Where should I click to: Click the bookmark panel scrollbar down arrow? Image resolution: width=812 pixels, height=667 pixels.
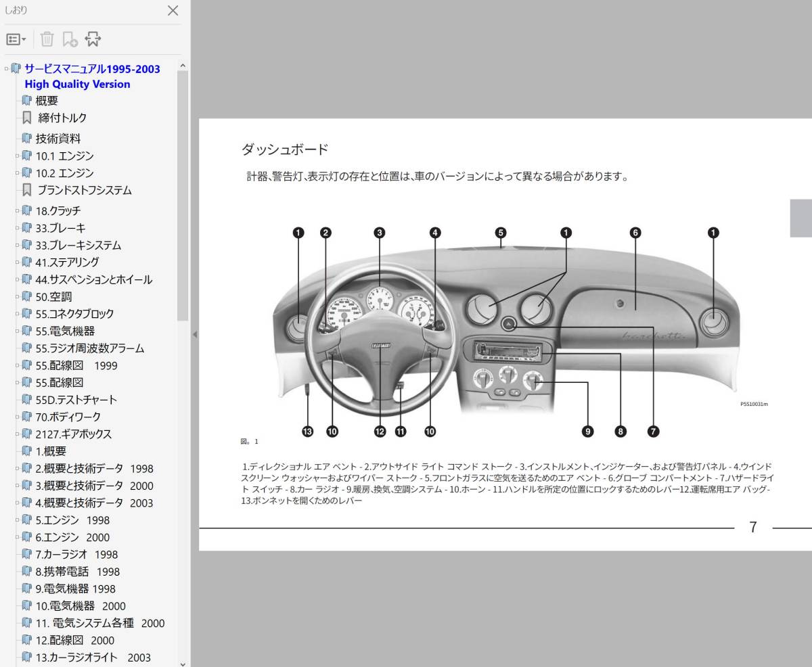tap(183, 663)
